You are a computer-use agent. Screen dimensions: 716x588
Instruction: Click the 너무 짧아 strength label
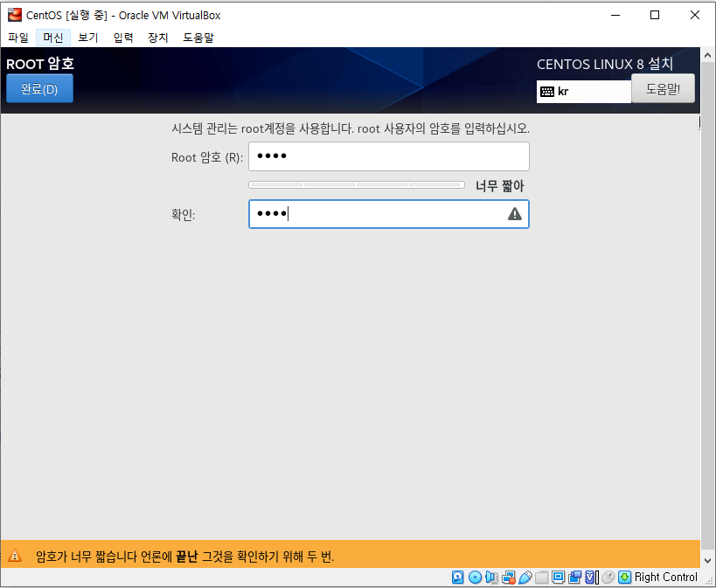point(499,186)
